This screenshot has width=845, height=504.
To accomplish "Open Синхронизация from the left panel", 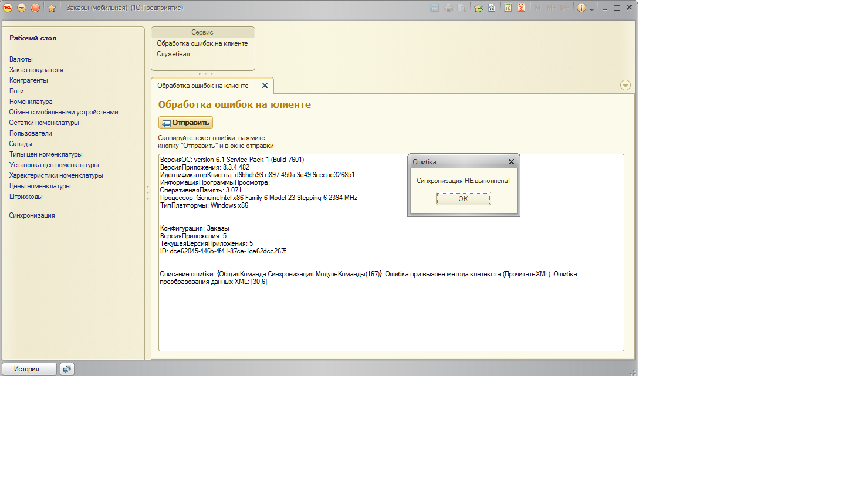I will pos(32,215).
